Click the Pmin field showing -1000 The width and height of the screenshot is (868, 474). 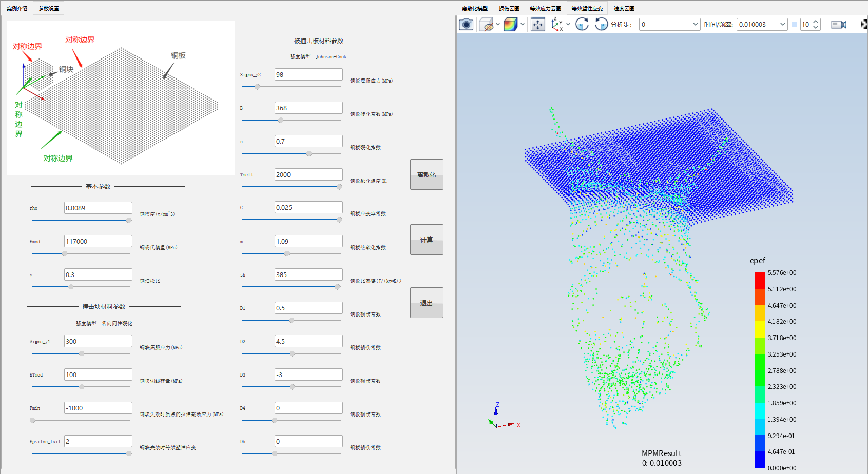coord(98,408)
